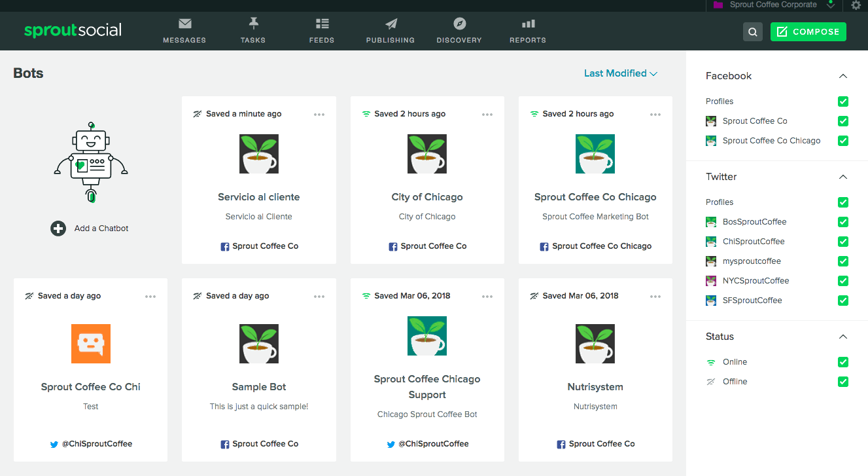Screen dimensions: 868x476
Task: Open options menu on Servicio al cliente card
Action: pyautogui.click(x=319, y=115)
